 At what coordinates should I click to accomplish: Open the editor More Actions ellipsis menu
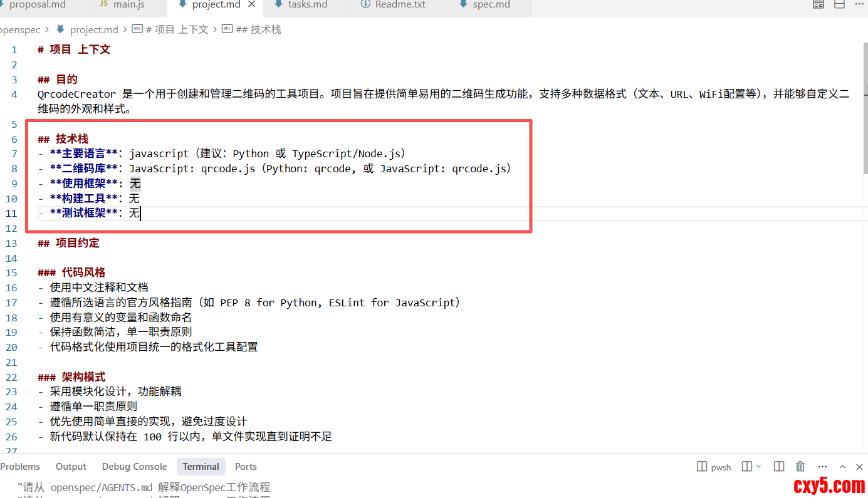tap(860, 4)
